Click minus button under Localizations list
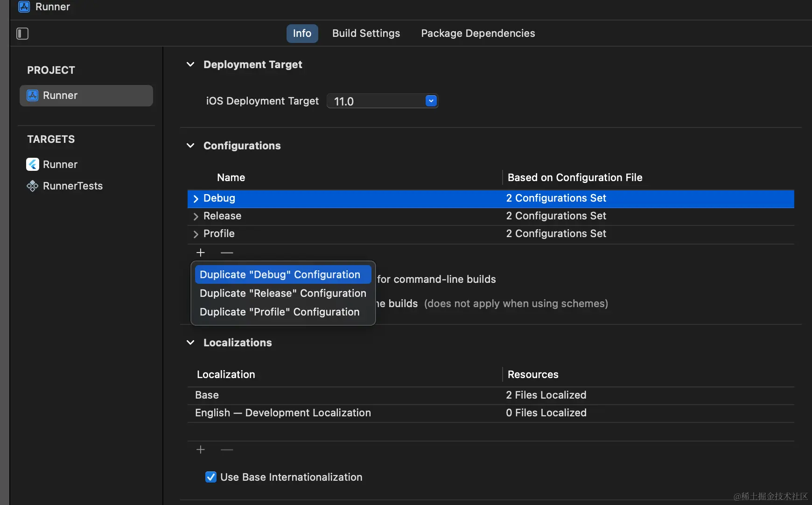The image size is (812, 505). pos(227,449)
